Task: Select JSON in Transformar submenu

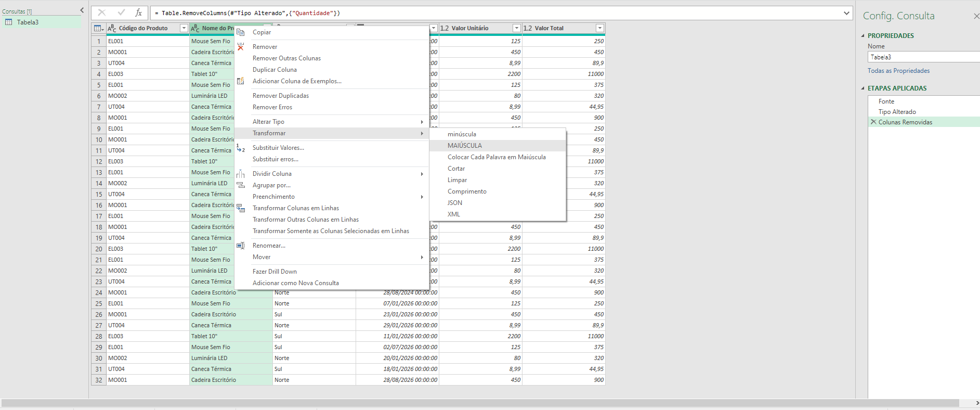Action: point(498,203)
